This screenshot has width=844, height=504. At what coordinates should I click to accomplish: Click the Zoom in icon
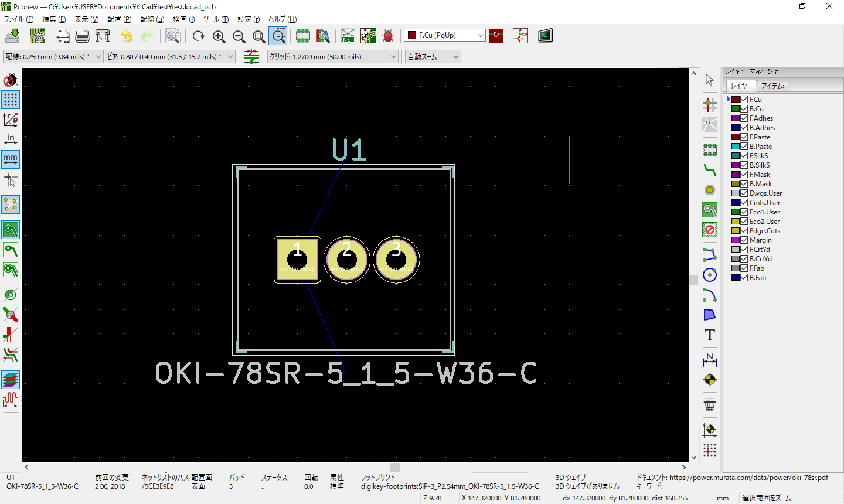point(219,36)
